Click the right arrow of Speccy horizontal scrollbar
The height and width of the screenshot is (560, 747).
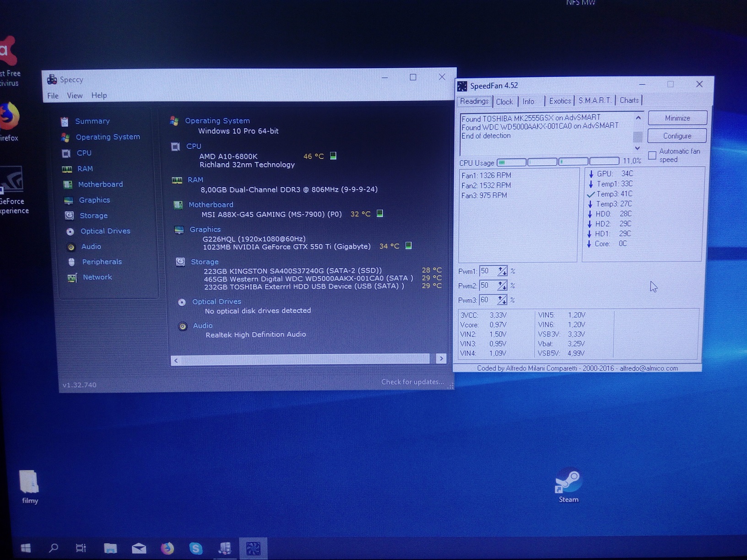pos(441,359)
